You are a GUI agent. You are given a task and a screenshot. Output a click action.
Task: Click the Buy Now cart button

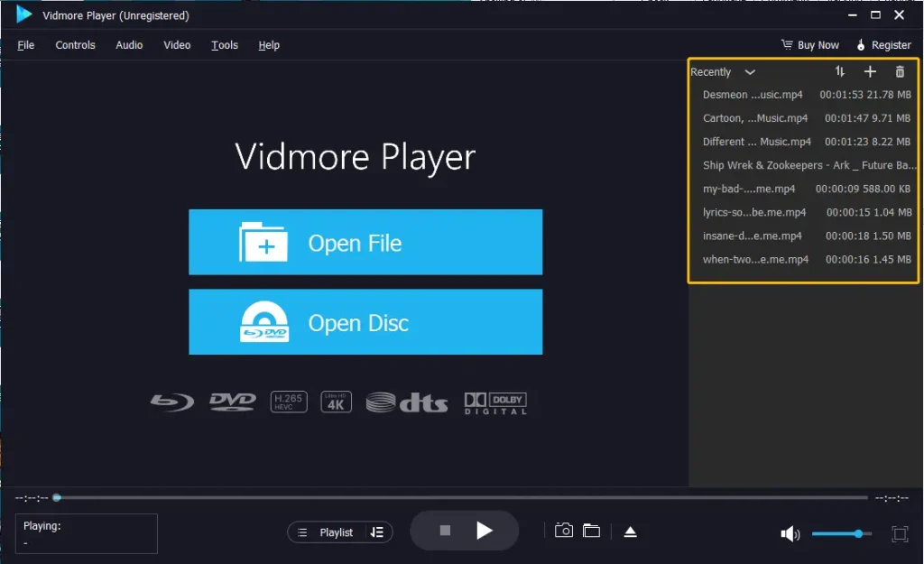click(810, 45)
